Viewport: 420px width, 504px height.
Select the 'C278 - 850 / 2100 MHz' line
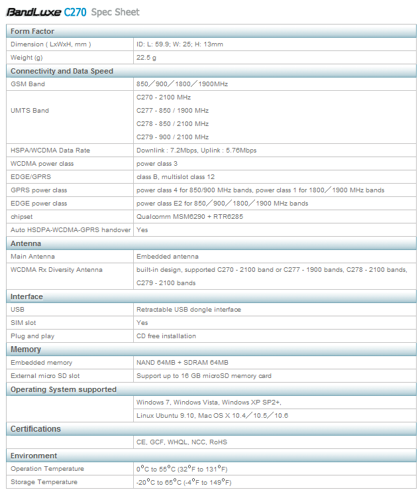click(x=172, y=124)
